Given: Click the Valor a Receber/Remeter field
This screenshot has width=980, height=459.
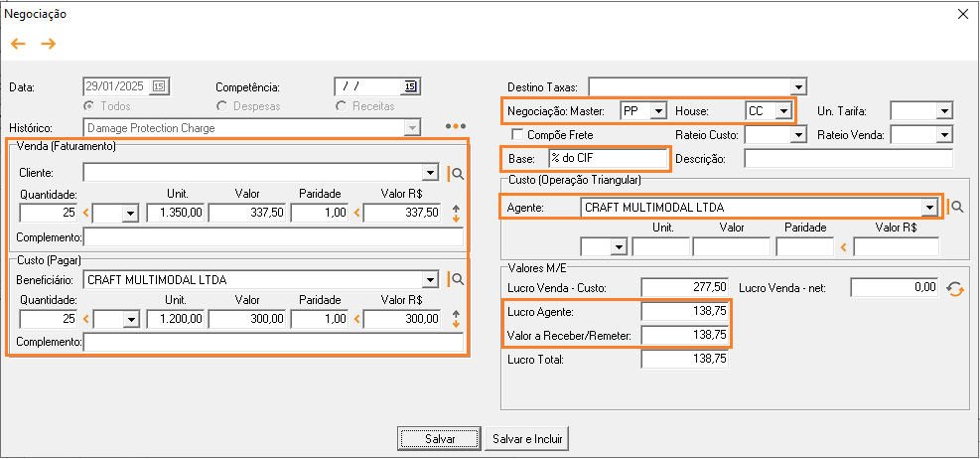Looking at the screenshot, I should coord(685,335).
